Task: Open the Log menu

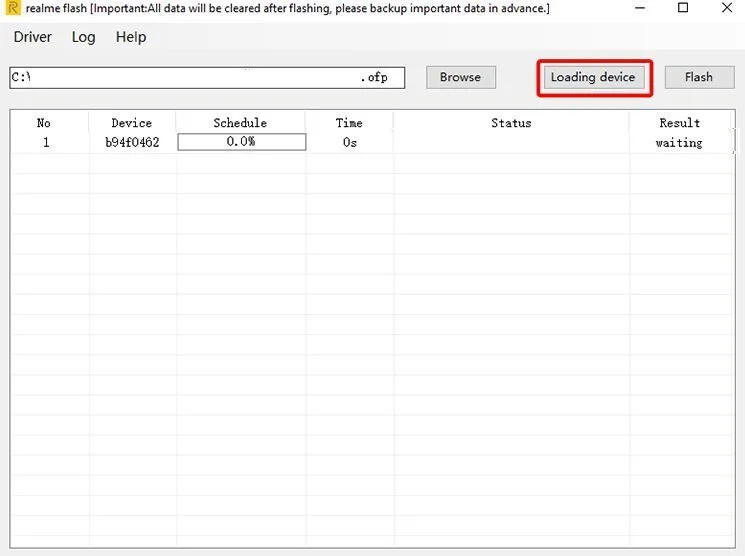Action: tap(84, 37)
